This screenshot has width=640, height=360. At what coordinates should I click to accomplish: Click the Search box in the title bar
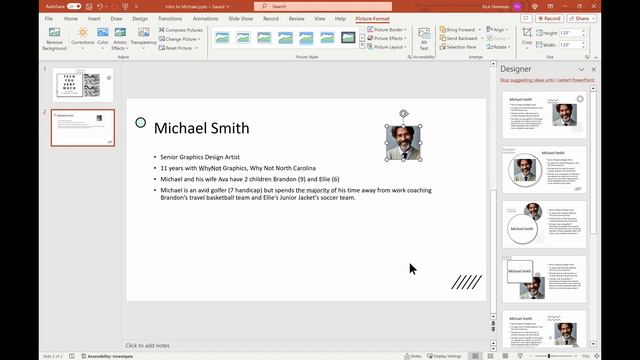pyautogui.click(x=323, y=7)
